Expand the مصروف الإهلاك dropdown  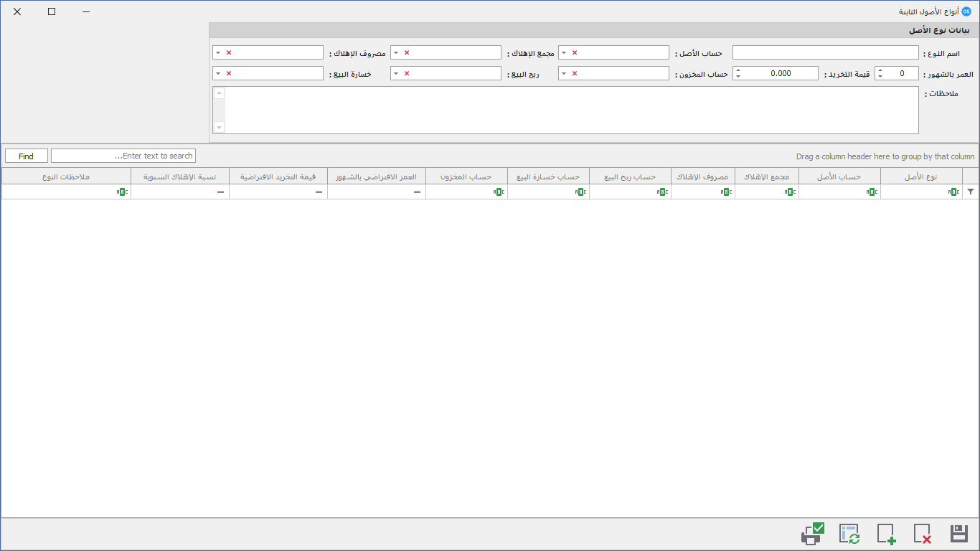pyautogui.click(x=218, y=53)
